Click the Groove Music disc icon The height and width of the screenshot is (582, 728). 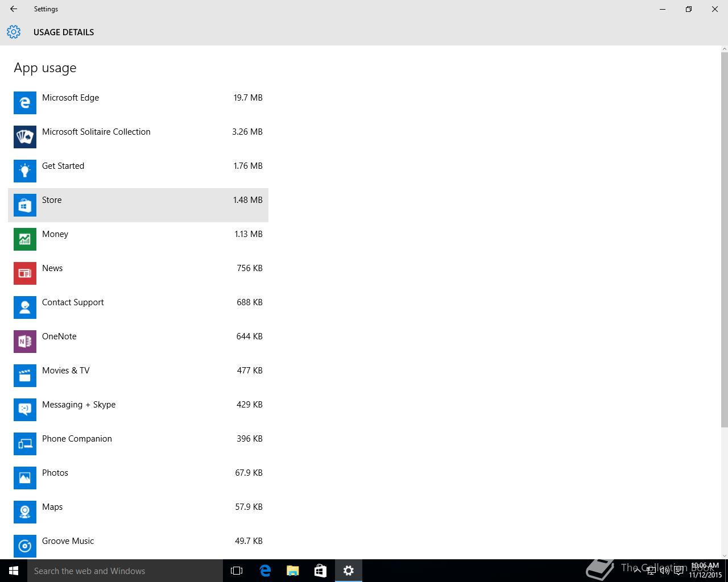point(25,546)
